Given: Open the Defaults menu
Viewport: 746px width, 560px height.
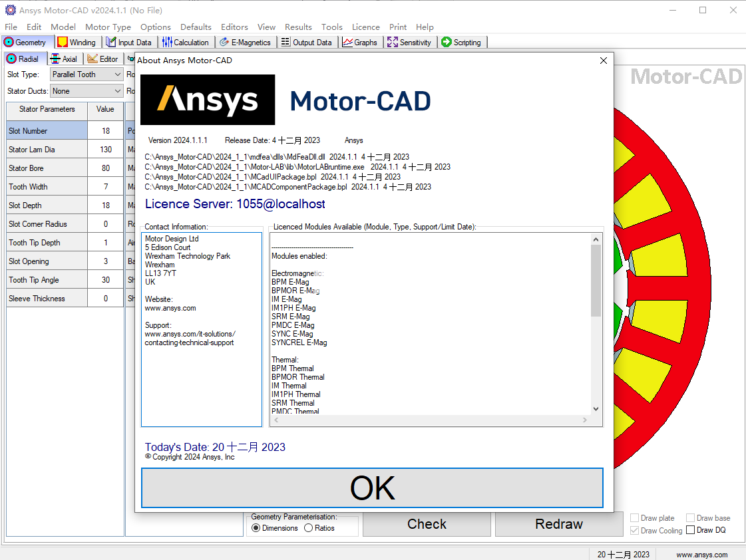Looking at the screenshot, I should (x=196, y=27).
